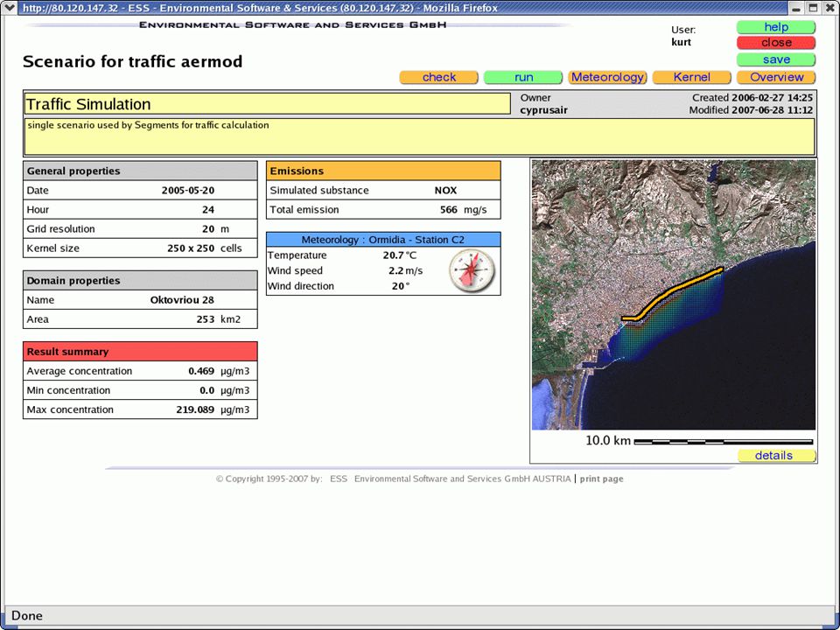Select the owner name cyprusair

coord(543,110)
